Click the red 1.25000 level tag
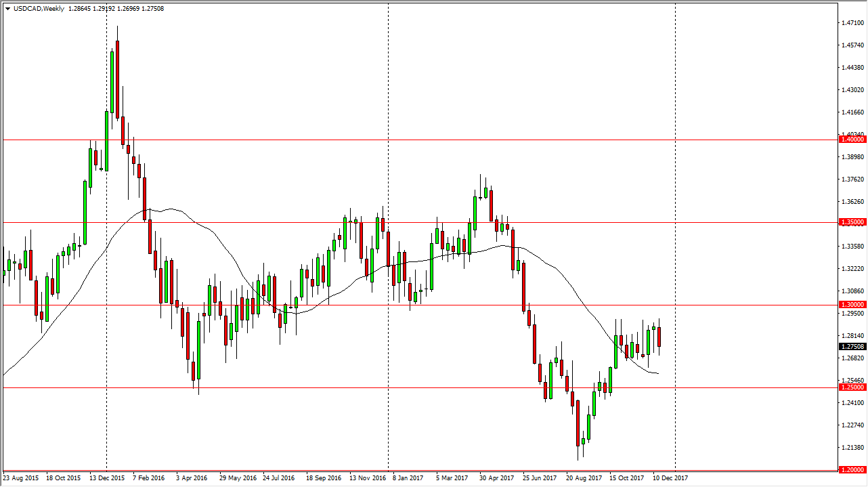Image resolution: width=868 pixels, height=487 pixels. pos(852,387)
